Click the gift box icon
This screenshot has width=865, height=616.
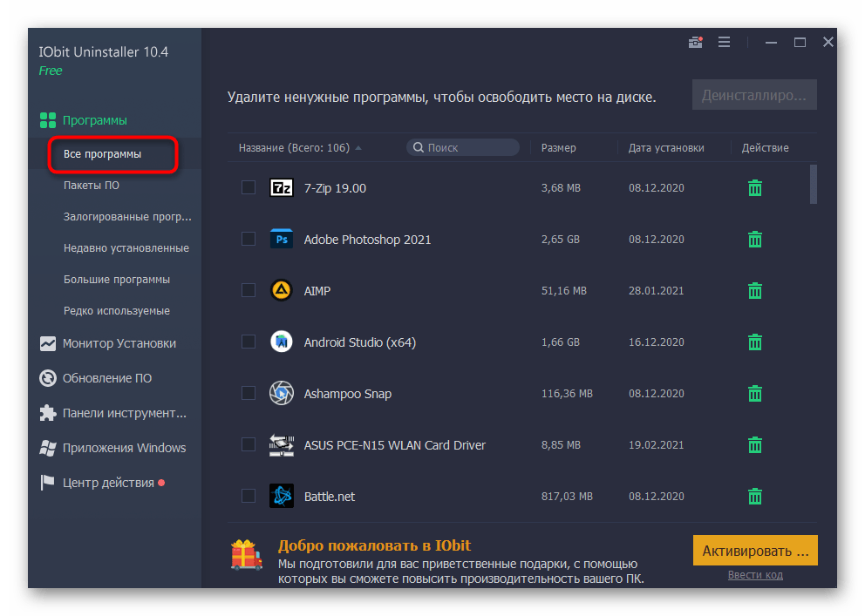[x=246, y=554]
